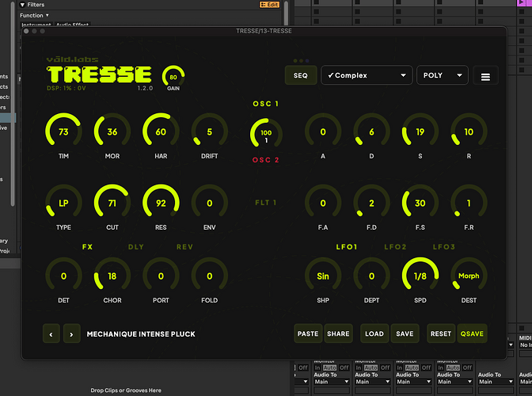
Task: Click the LFO shape knob showing Sin
Action: tap(323, 276)
